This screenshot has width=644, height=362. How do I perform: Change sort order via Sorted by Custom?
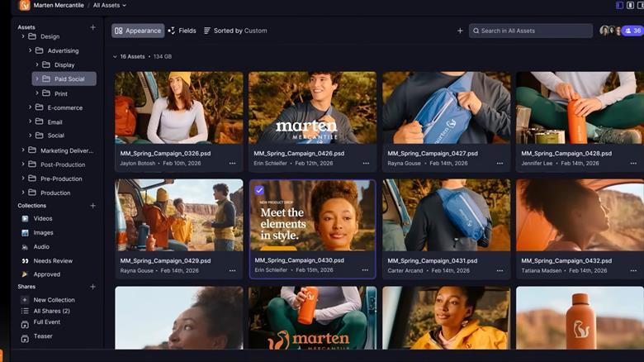coord(235,31)
